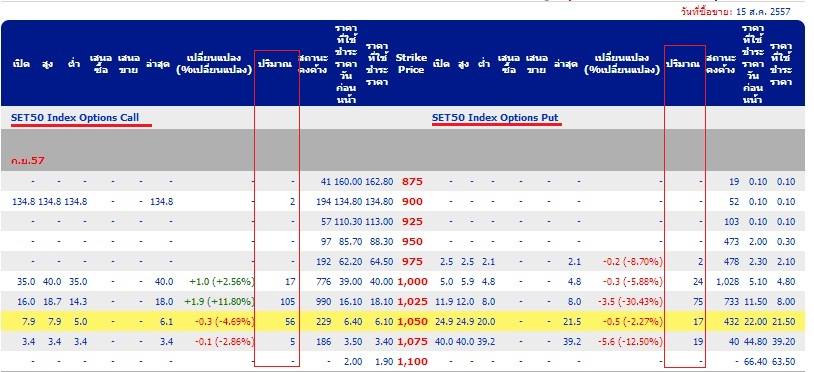814x372 pixels.
Task: Select strike price 1,100
Action: 412,362
